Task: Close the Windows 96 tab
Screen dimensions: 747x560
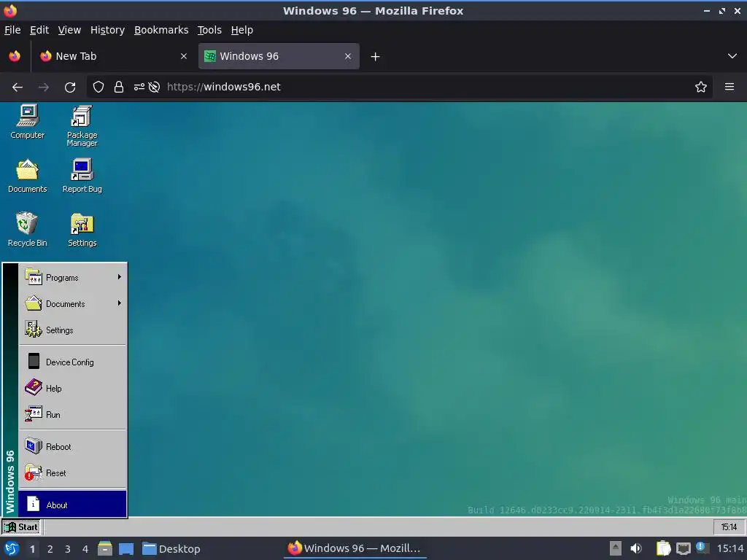Action: click(348, 56)
